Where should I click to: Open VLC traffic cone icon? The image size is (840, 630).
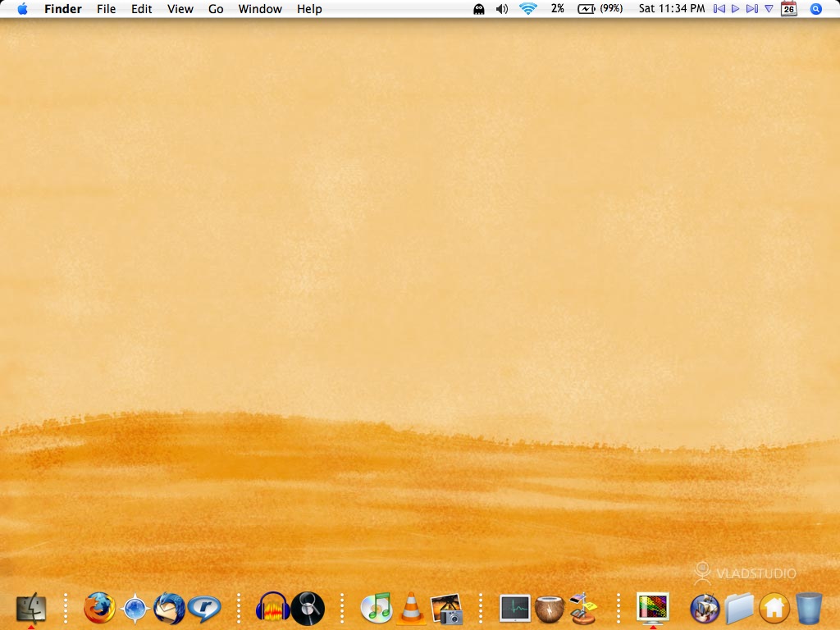pos(411,608)
